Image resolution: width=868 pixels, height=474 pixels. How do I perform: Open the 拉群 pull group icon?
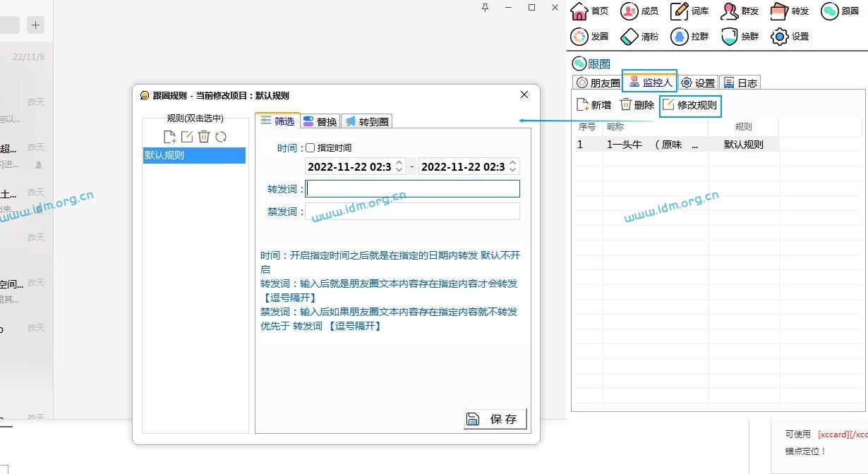[x=680, y=36]
